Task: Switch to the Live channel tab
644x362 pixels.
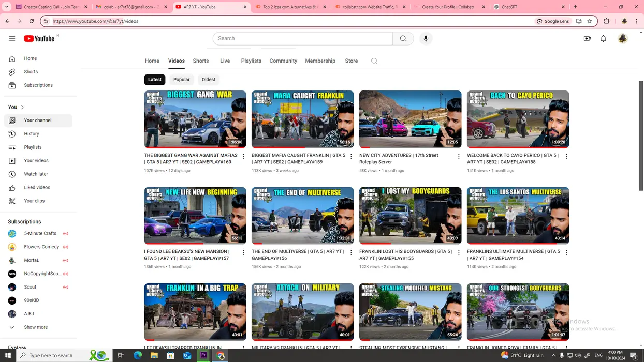Action: point(225,61)
